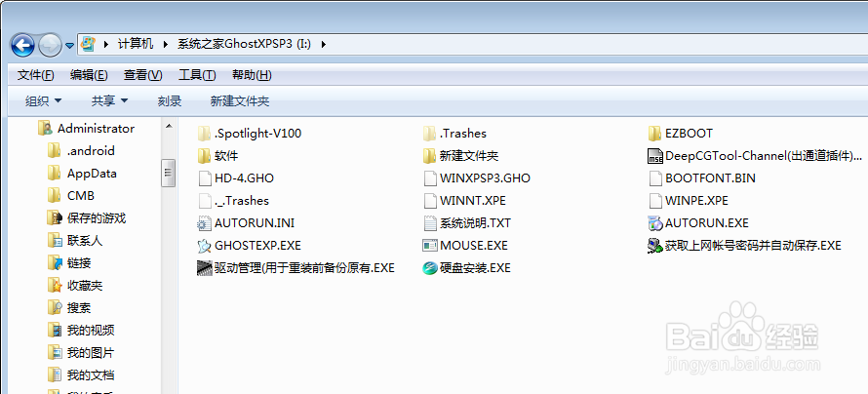Open the 组织 dropdown
The height and width of the screenshot is (394, 868).
44,100
